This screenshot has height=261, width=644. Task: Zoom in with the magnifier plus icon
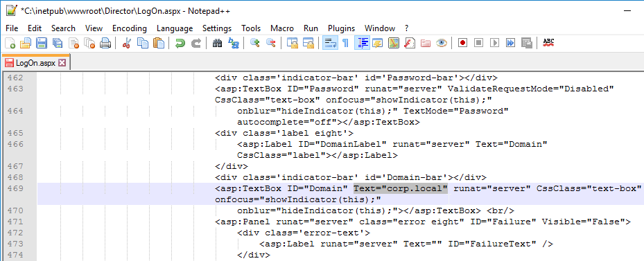(254, 43)
